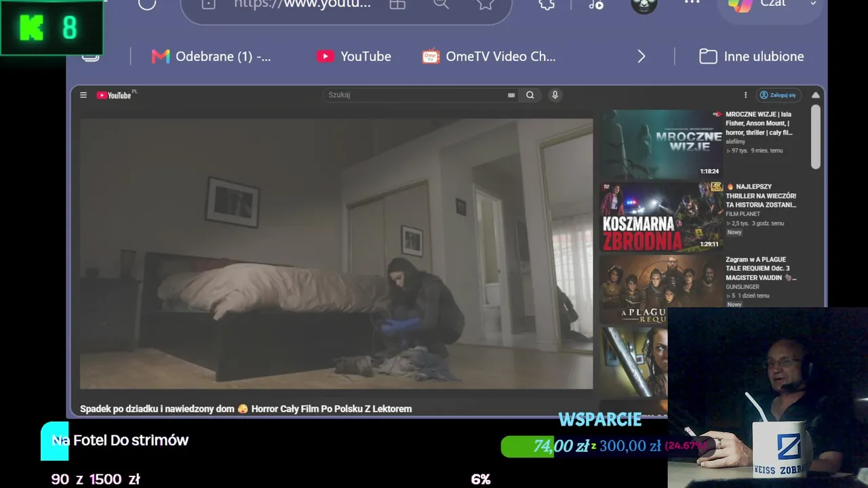Click the site info icon in address bar
Viewport: 868px width, 488px height.
pyautogui.click(x=208, y=4)
